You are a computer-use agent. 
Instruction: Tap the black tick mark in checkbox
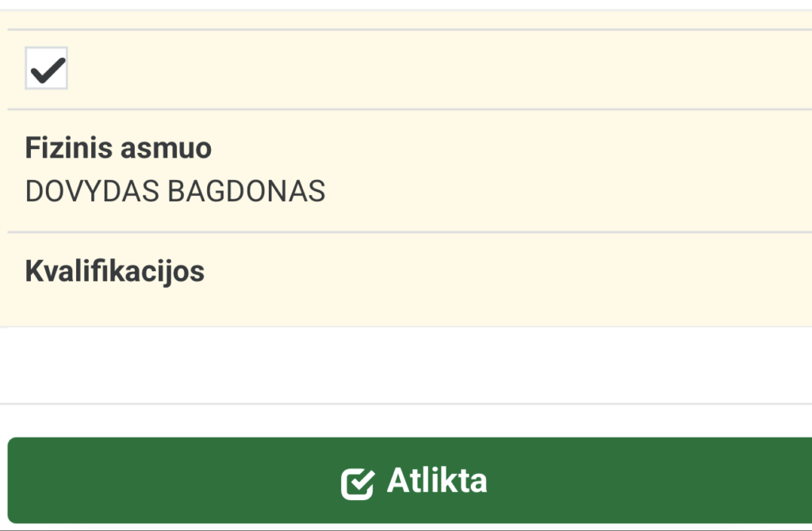tap(47, 70)
